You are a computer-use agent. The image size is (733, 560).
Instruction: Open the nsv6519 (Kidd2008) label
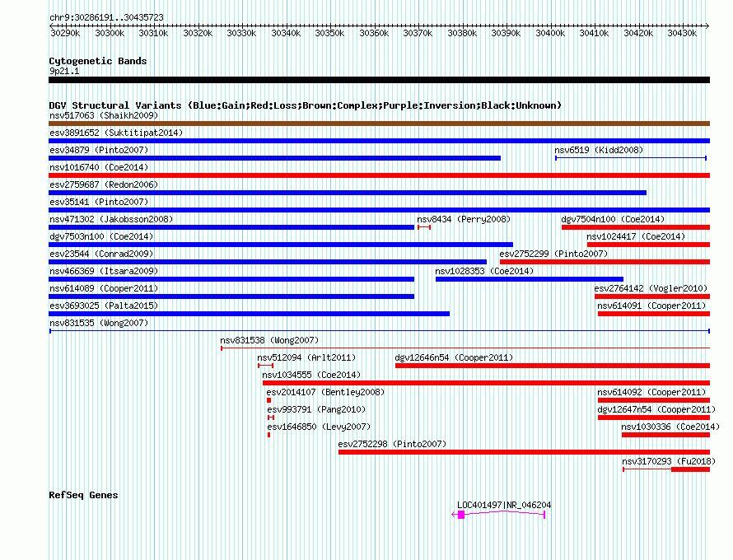click(x=599, y=150)
